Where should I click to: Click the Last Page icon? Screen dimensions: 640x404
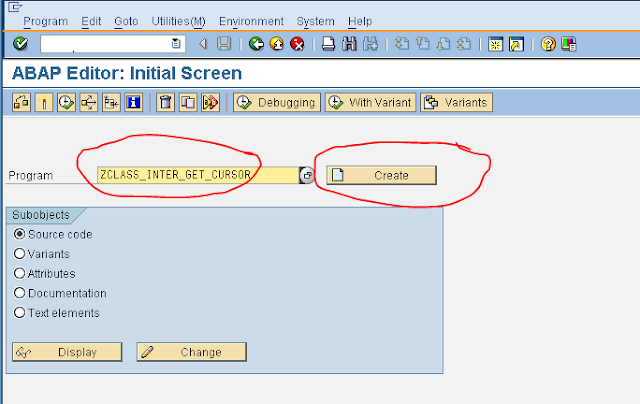point(464,44)
